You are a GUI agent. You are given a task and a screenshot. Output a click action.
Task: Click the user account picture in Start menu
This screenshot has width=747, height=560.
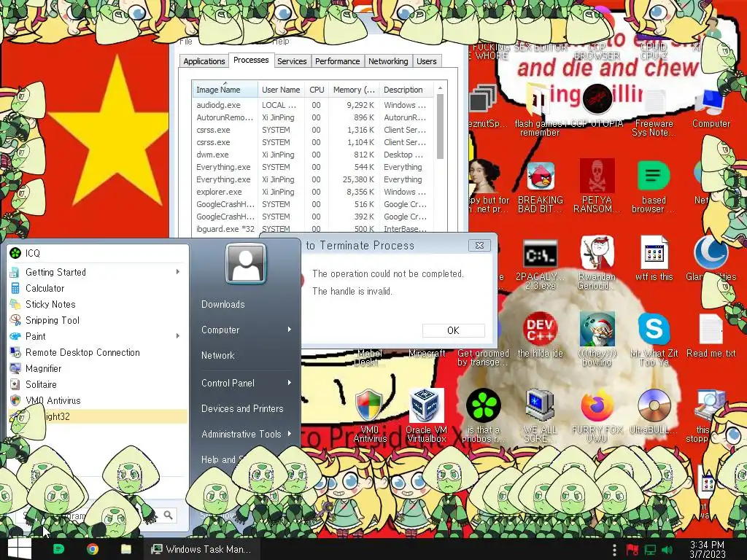click(246, 263)
